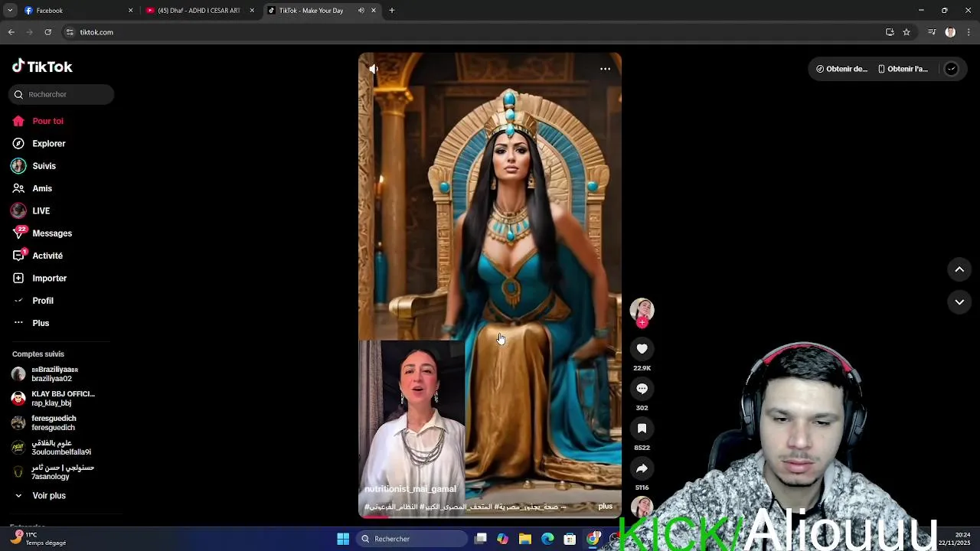
Task: View site information icon in address bar
Action: click(x=70, y=32)
